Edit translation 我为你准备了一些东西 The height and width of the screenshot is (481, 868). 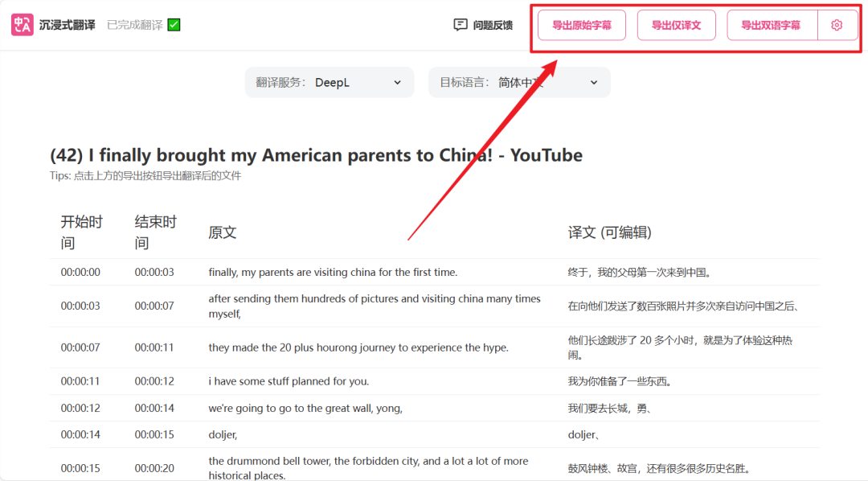(620, 381)
